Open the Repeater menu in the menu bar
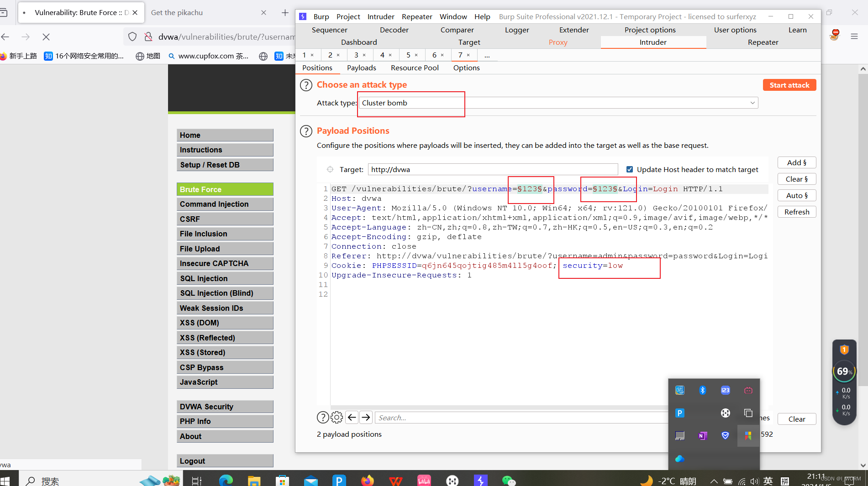 click(417, 16)
